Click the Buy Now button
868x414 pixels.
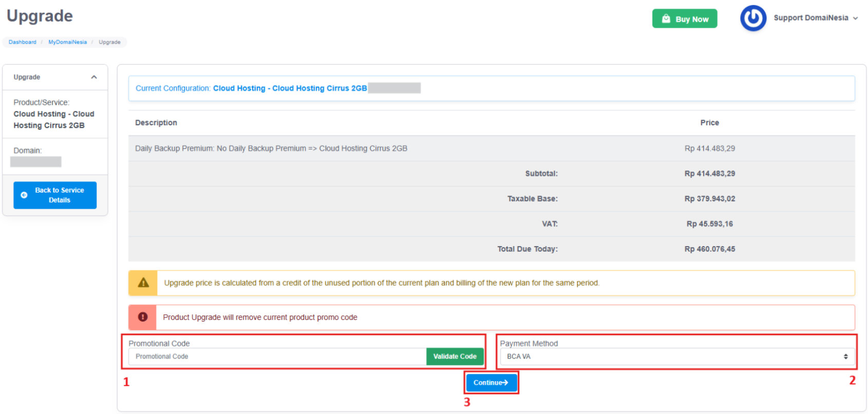point(684,19)
